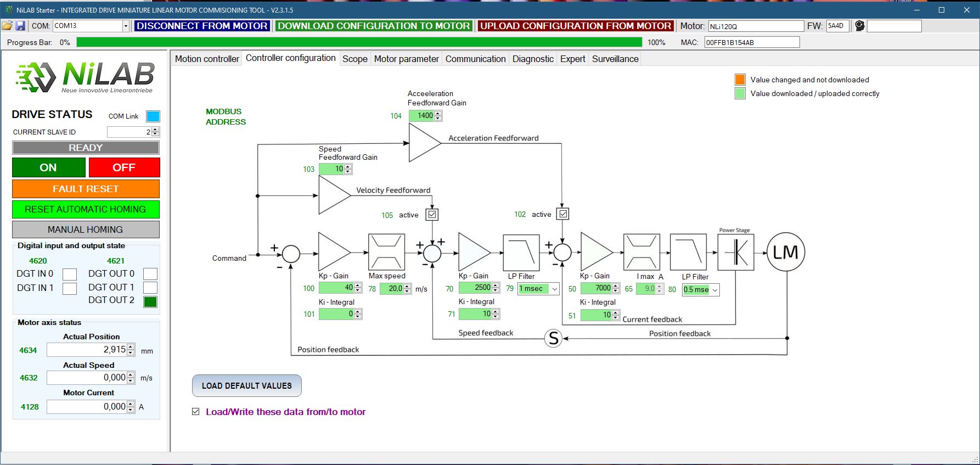Viewport: 980px width, 465px height.
Task: Click the MAC address input field
Action: click(751, 42)
